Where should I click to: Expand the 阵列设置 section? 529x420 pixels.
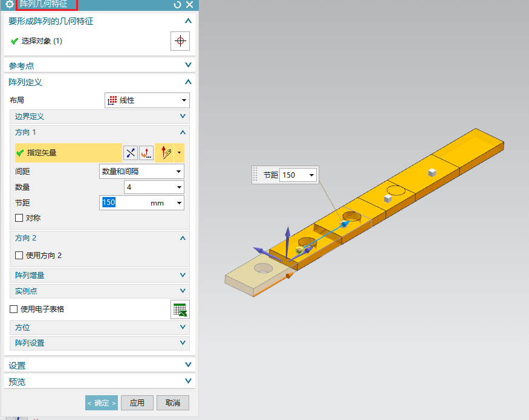(x=183, y=343)
